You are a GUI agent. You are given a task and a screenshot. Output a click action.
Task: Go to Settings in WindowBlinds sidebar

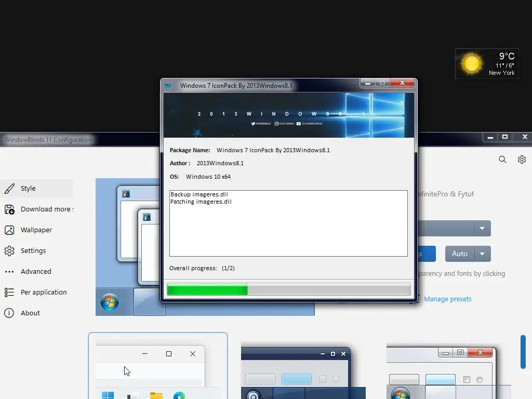coord(36,250)
